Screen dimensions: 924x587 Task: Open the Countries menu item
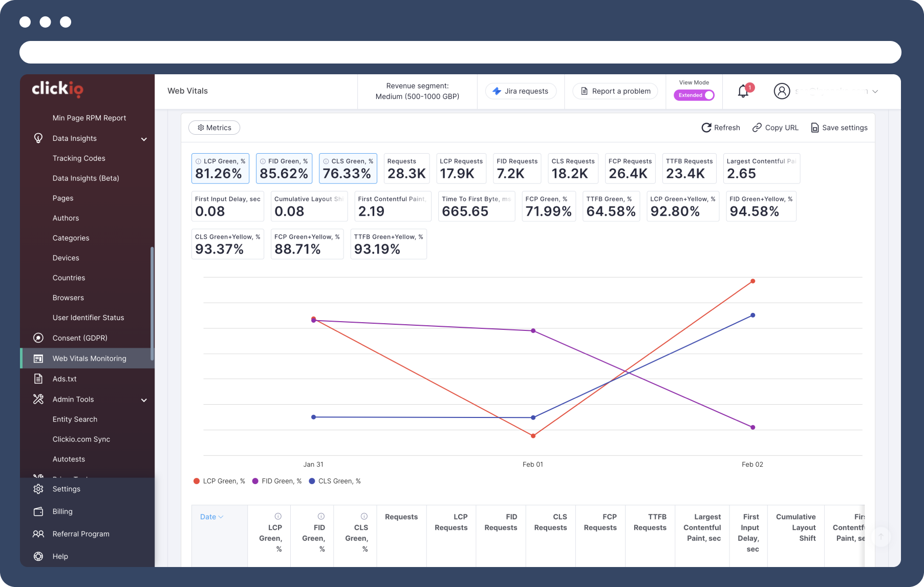pyautogui.click(x=69, y=278)
